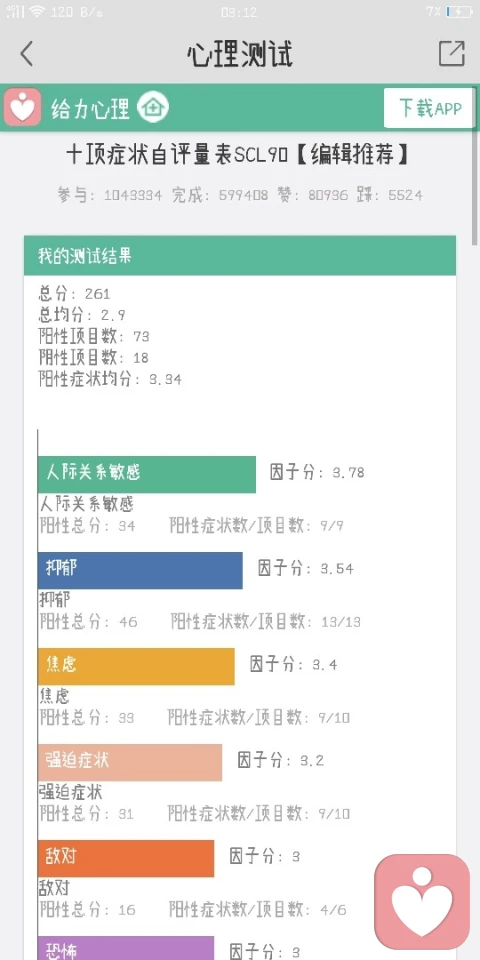Screen dimensions: 480x960
Task: Tap the floating pink heart app icon
Action: [422, 902]
